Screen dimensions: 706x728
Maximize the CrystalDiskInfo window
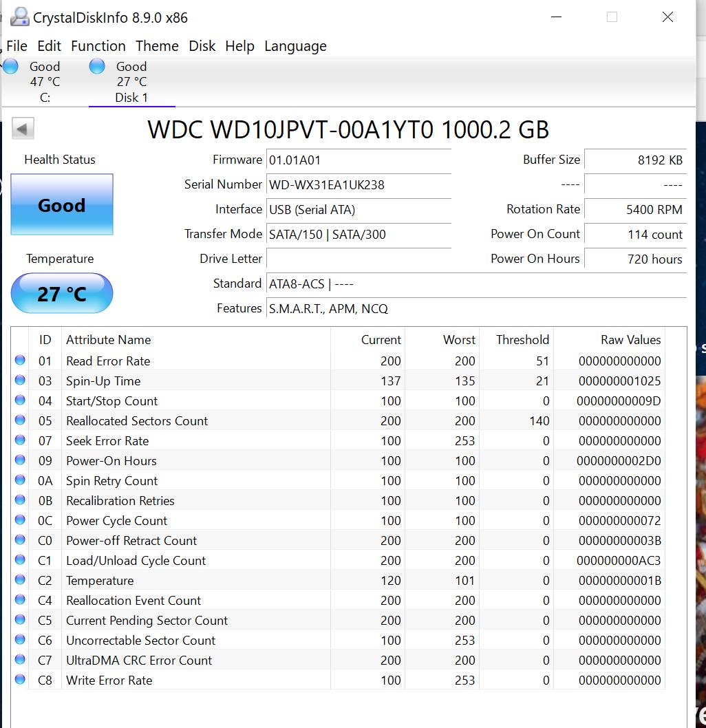612,17
